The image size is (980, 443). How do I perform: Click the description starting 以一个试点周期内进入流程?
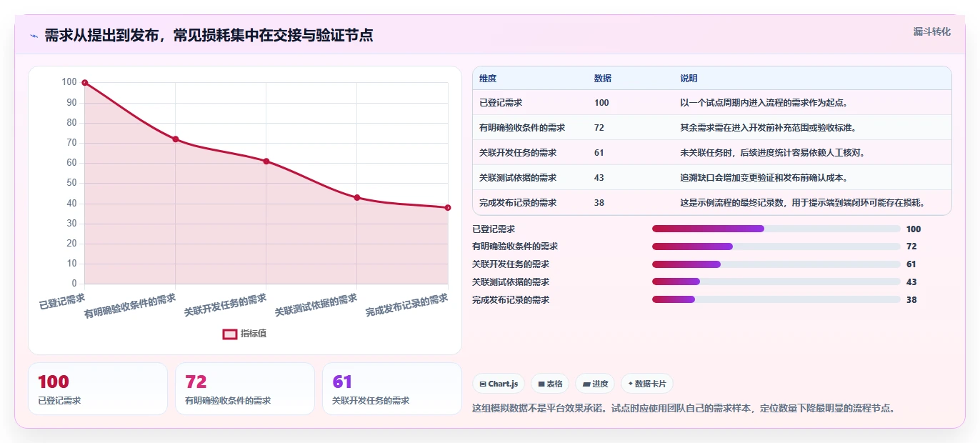764,103
